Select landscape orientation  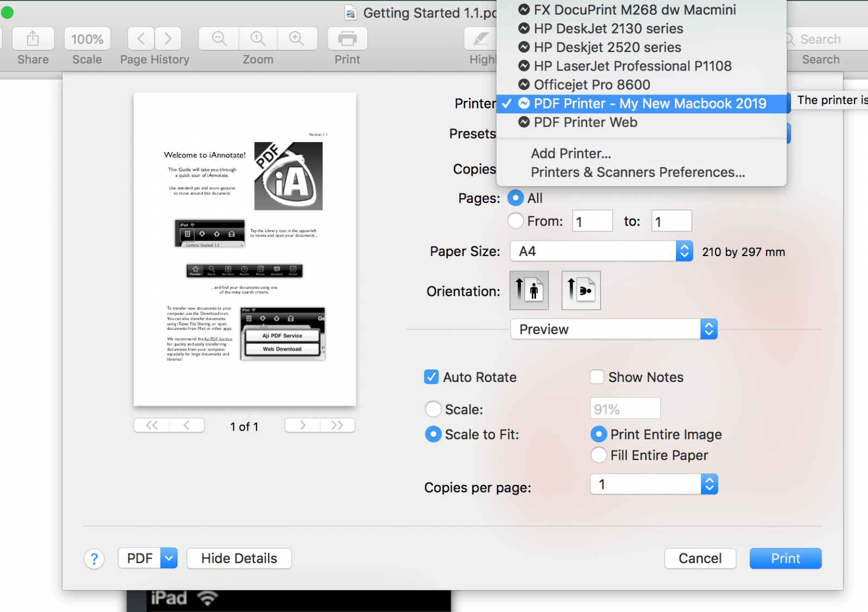pyautogui.click(x=581, y=290)
